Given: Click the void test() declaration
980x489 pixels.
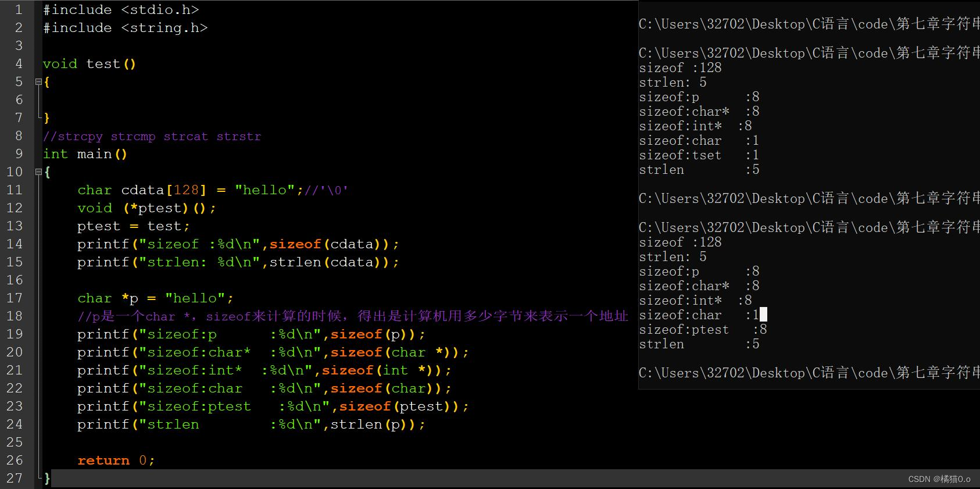Looking at the screenshot, I should coord(90,64).
